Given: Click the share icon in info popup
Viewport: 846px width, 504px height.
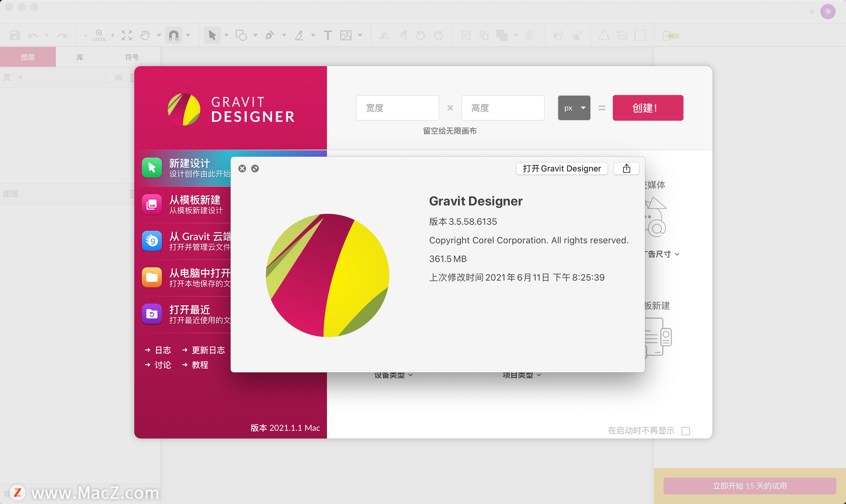Looking at the screenshot, I should (x=627, y=168).
